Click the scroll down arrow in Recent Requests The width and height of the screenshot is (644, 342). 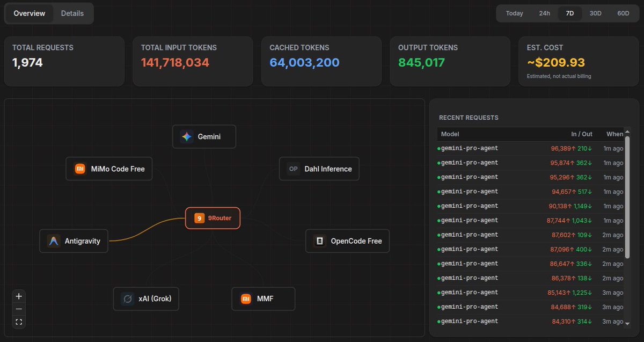point(627,323)
